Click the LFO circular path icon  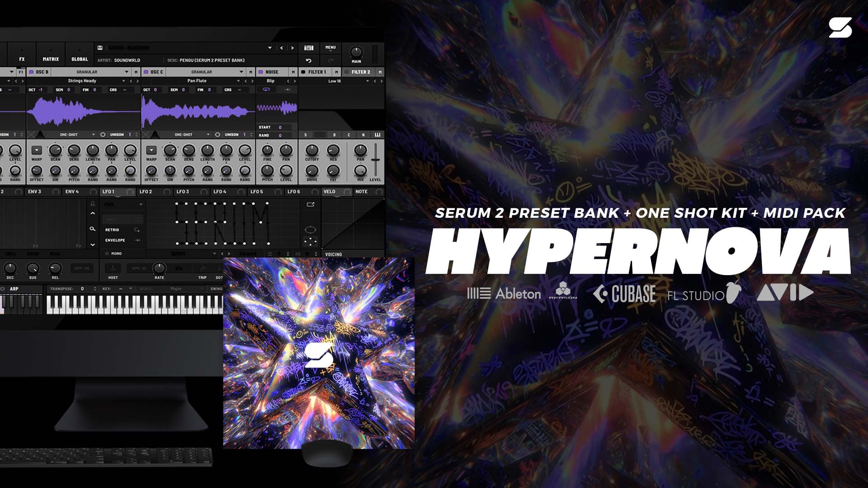coord(311,230)
